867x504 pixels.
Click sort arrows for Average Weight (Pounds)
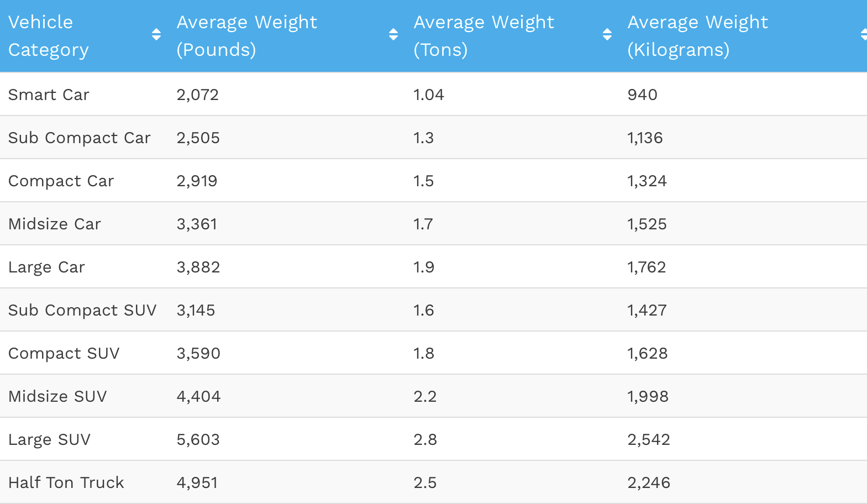tap(393, 35)
